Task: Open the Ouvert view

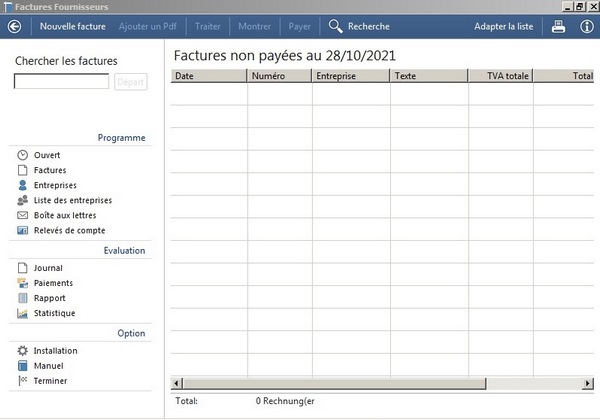Action: pos(47,155)
